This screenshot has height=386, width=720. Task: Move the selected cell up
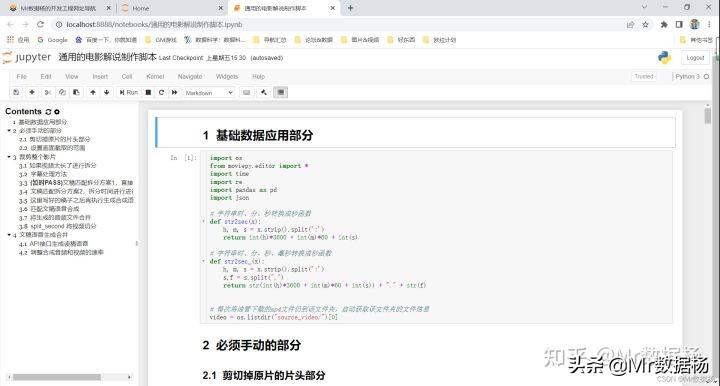coord(93,92)
